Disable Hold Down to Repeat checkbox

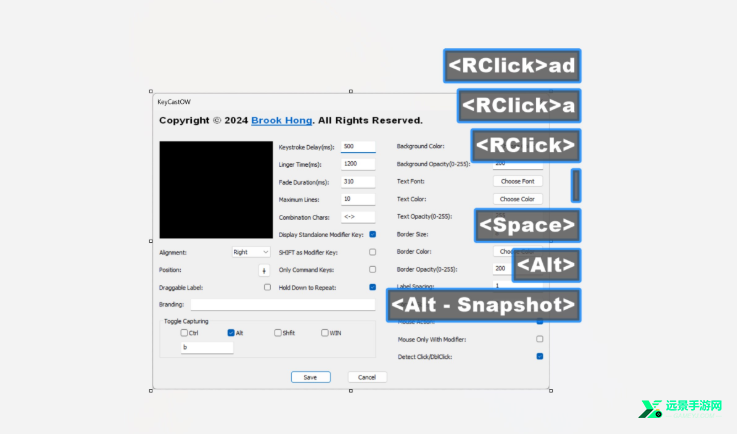coord(372,287)
